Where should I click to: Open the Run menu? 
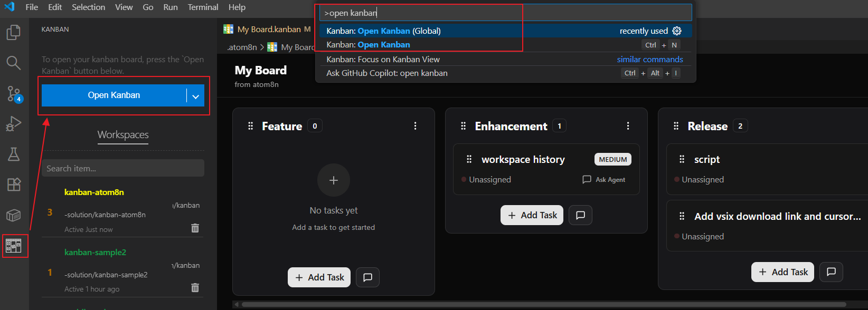[x=171, y=7]
